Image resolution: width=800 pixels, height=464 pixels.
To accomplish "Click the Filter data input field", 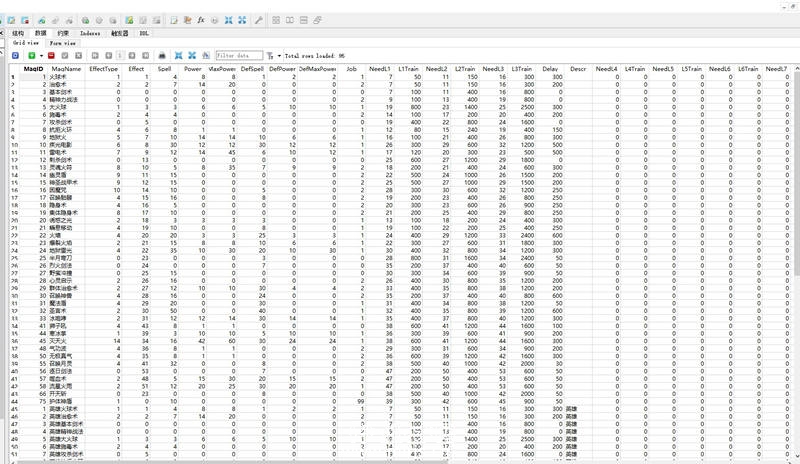I will (239, 55).
